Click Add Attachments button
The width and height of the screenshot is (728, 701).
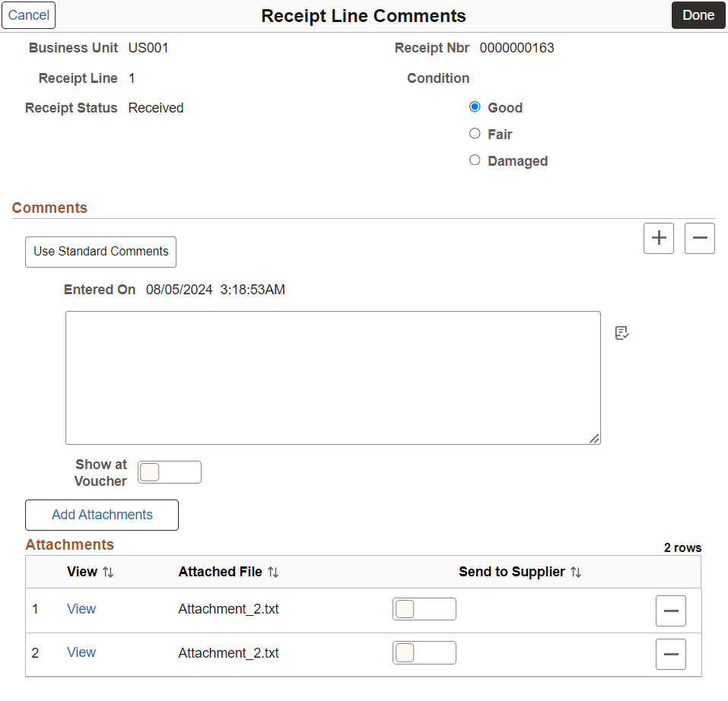102,515
